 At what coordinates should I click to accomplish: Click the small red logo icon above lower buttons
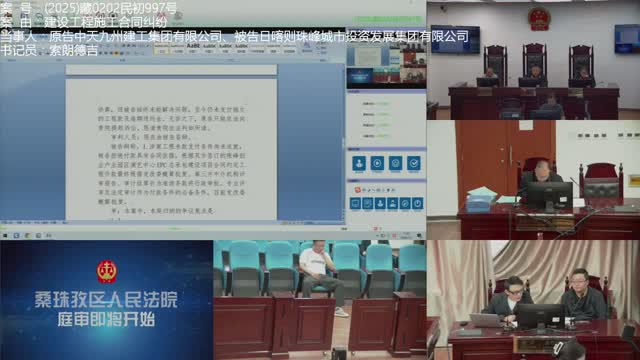pyautogui.click(x=358, y=190)
